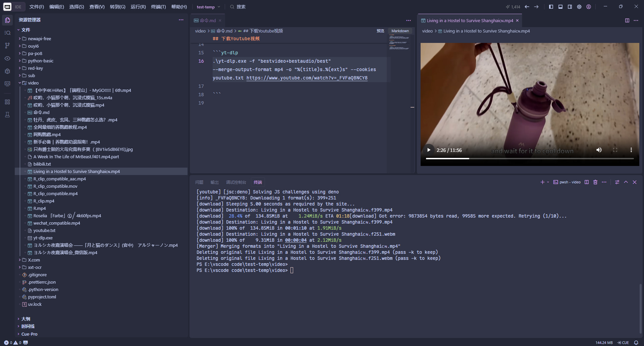Open the 文件(F) menu
The image size is (644, 346).
pyautogui.click(x=37, y=7)
